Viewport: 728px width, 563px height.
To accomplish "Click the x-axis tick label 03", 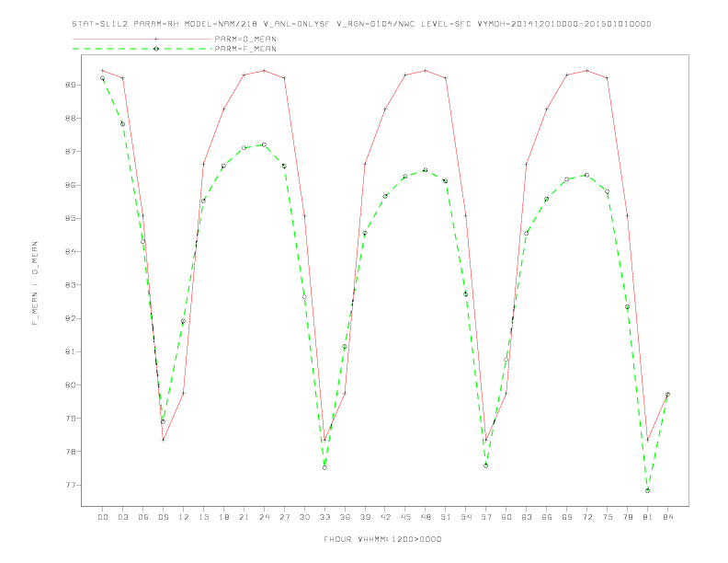I will point(122,517).
